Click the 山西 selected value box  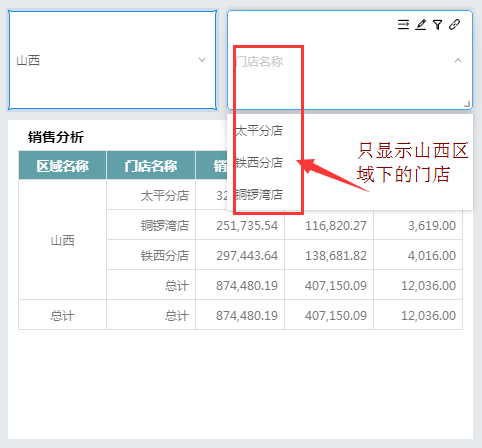112,60
